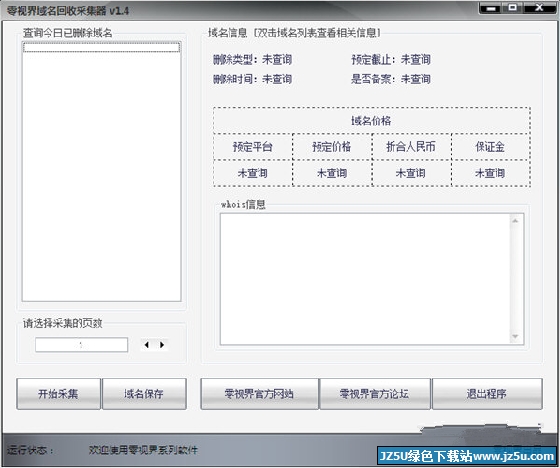This screenshot has width=560, height=468.
Task: Click whois scrollbar down arrow
Action: (515, 336)
